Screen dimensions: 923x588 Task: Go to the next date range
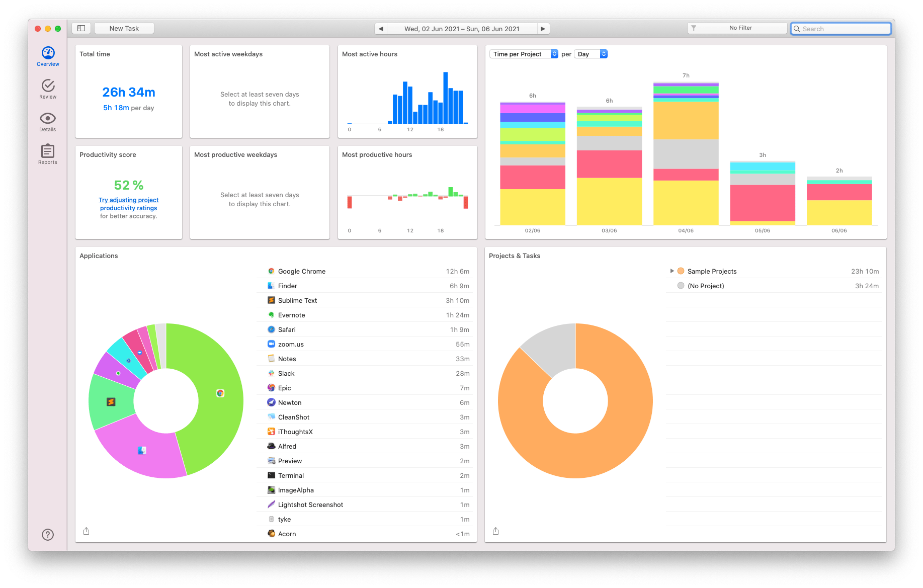pyautogui.click(x=543, y=29)
